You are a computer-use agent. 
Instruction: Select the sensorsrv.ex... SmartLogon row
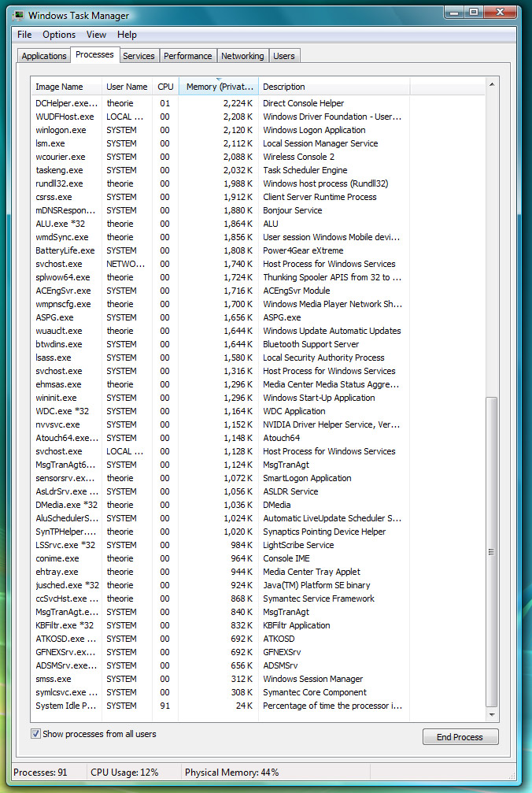[x=220, y=479]
